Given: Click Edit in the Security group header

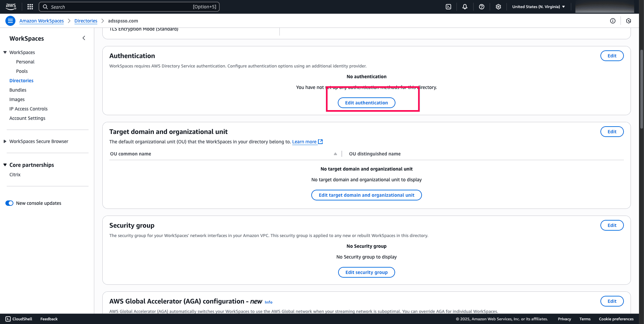Looking at the screenshot, I should tap(612, 225).
